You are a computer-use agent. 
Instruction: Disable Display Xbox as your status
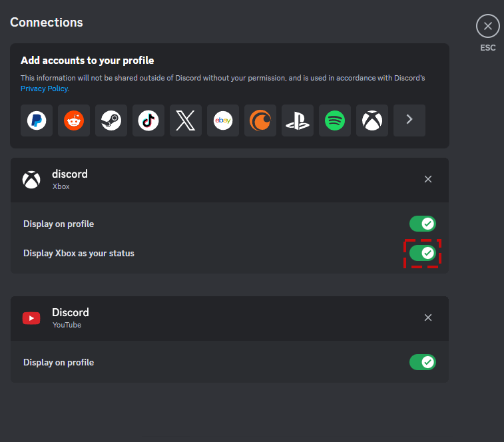[x=422, y=253]
